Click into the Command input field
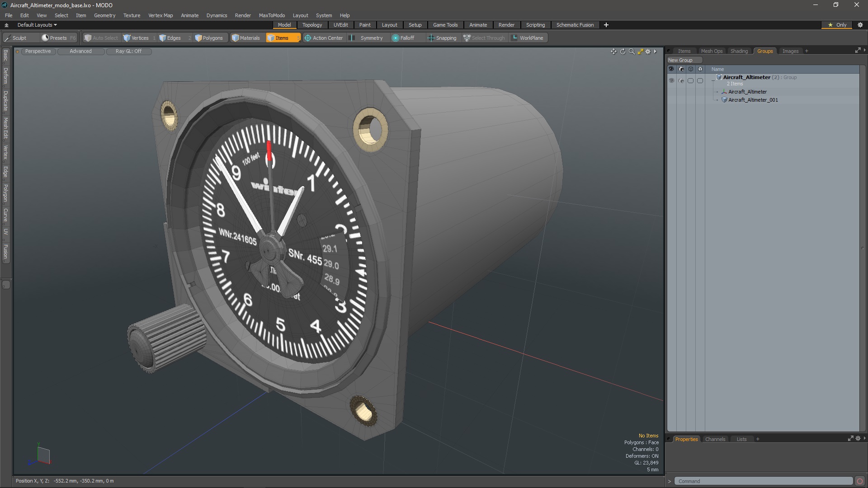The height and width of the screenshot is (488, 868). [x=763, y=481]
